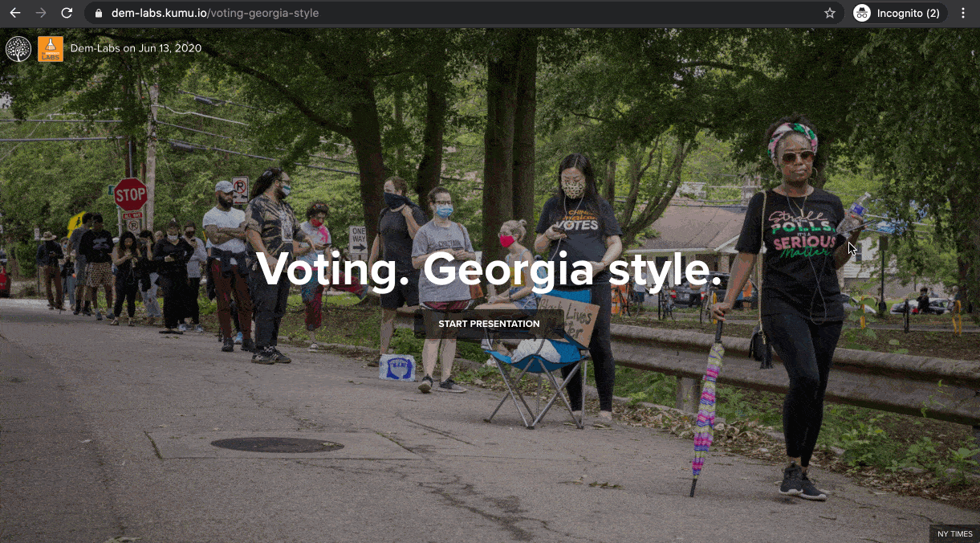Click the manhole cover on the road

pos(278,444)
